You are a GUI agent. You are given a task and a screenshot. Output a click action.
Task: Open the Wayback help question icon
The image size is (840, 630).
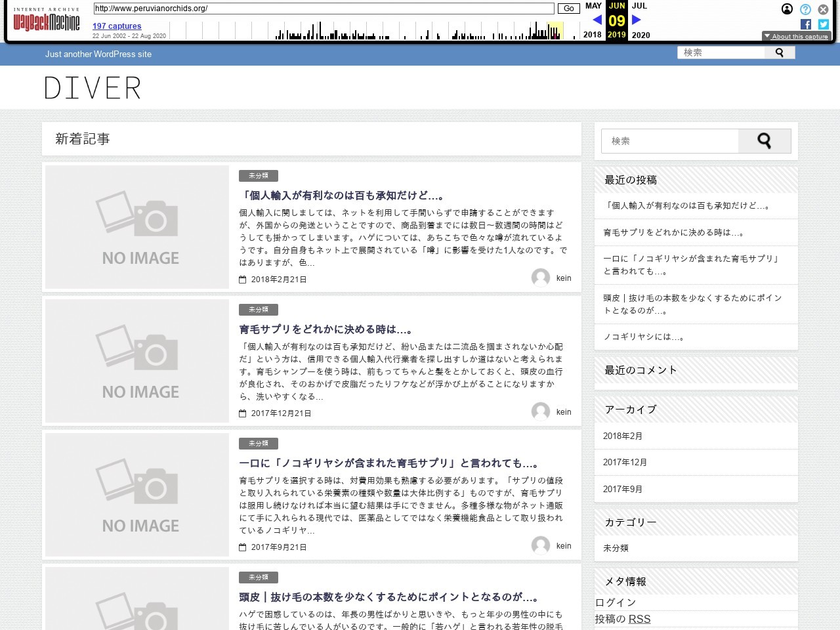pos(805,9)
